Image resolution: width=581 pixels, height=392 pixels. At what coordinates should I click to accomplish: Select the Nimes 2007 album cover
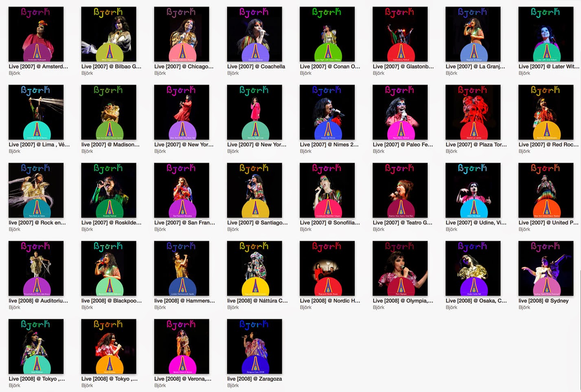click(x=327, y=112)
